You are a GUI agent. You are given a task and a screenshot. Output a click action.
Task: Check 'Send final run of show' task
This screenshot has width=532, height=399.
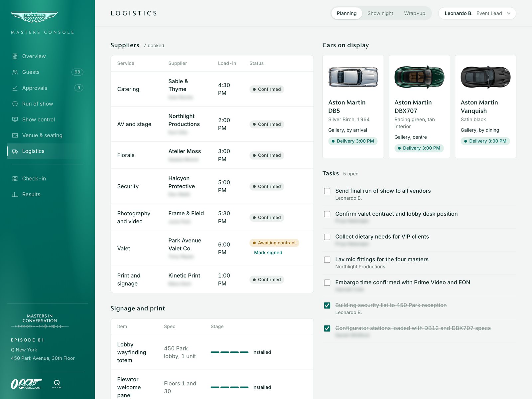pos(327,191)
